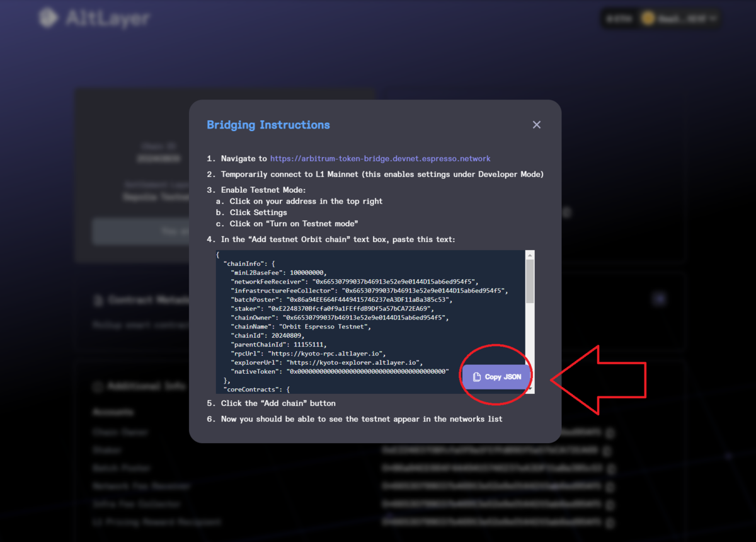
Task: Click the Copy JSON button
Action: 496,377
